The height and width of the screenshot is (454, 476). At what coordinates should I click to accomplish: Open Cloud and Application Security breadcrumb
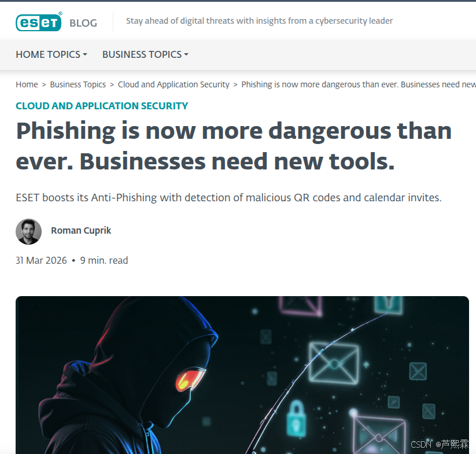coord(174,84)
